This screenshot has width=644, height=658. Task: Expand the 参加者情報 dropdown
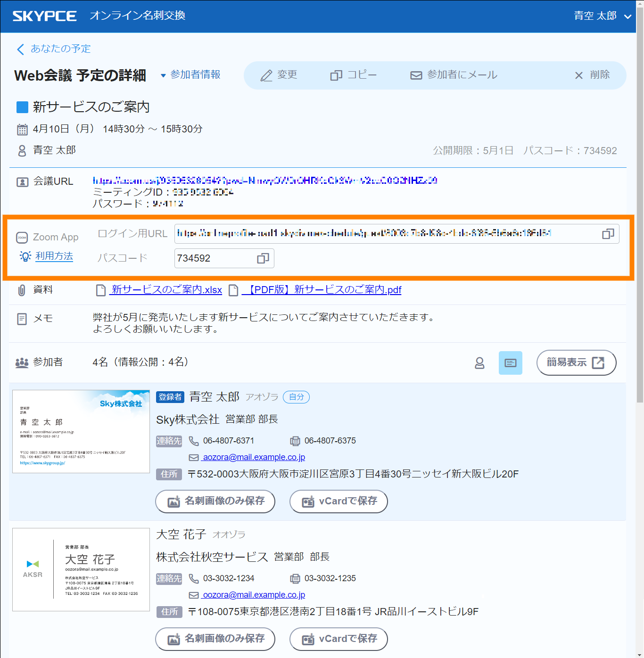[x=190, y=75]
